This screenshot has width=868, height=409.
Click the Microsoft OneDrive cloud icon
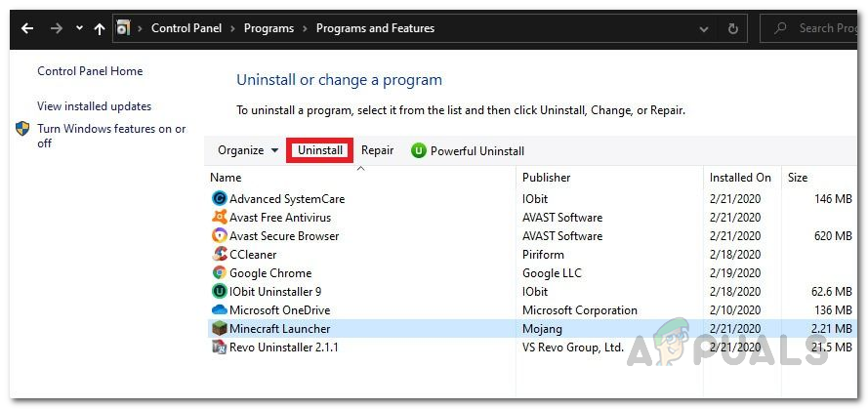(x=219, y=310)
